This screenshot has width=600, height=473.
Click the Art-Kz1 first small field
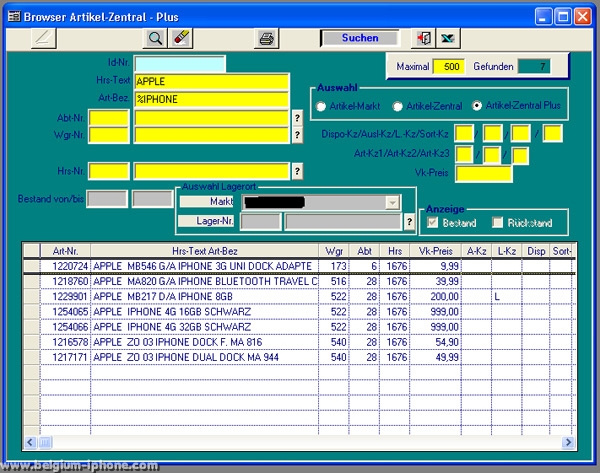click(464, 155)
